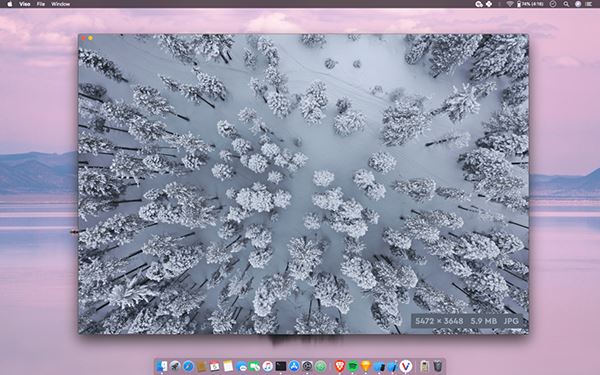Minimize the Viso image window

(x=90, y=38)
